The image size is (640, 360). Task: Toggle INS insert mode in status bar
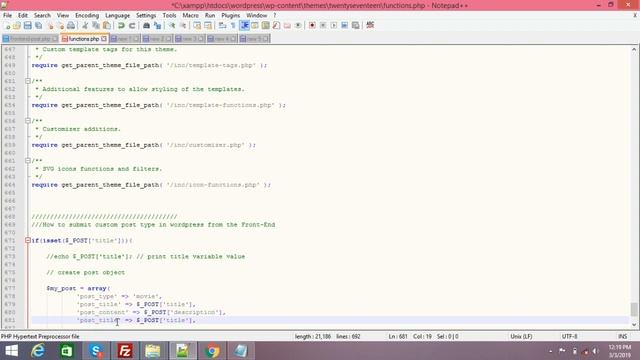click(x=622, y=336)
